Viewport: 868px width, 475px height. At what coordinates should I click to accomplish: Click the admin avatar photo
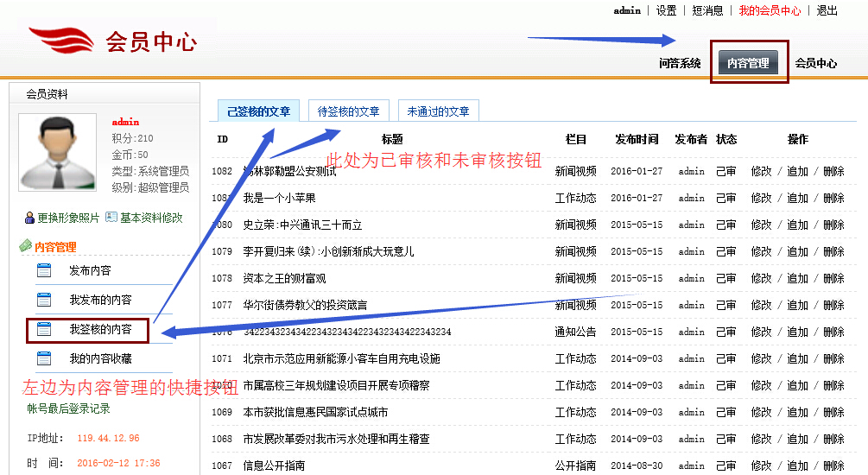click(x=57, y=152)
